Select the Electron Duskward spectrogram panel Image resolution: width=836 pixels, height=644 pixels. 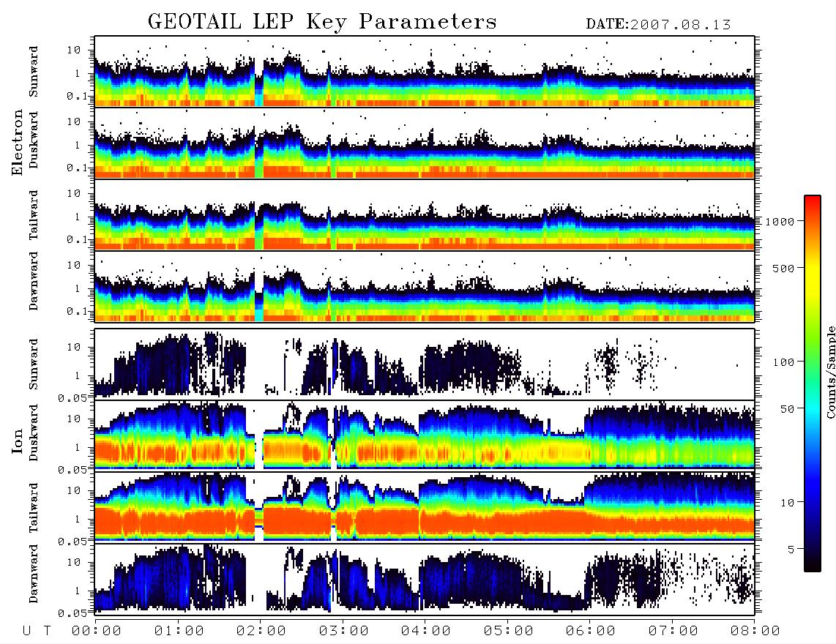(425, 143)
